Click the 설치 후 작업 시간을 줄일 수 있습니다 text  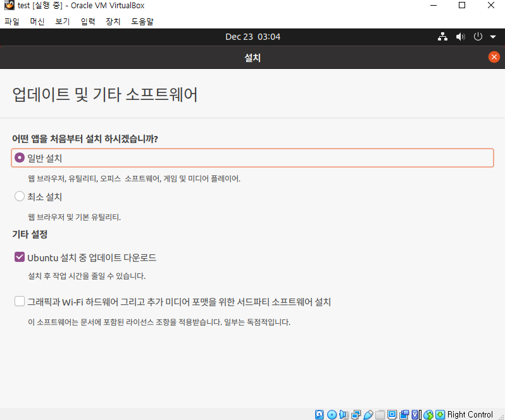coord(87,276)
